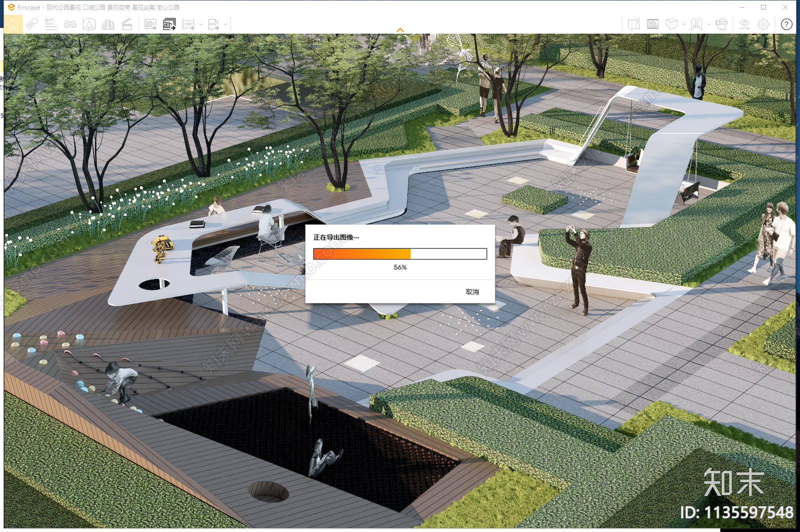Click the 360 panorama export icon
Screen dimensions: 800x532
coord(188,24)
